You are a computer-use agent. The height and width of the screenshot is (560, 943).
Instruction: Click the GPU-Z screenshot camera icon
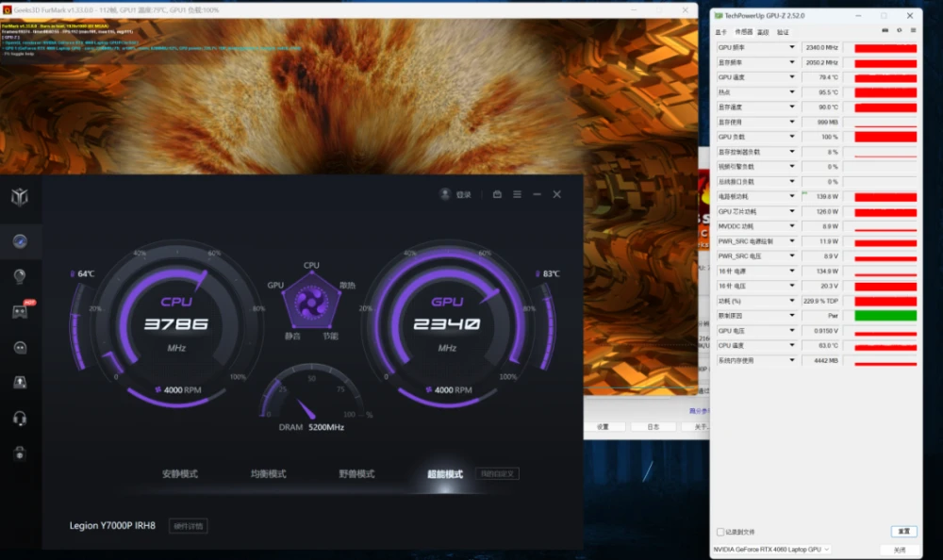885,31
